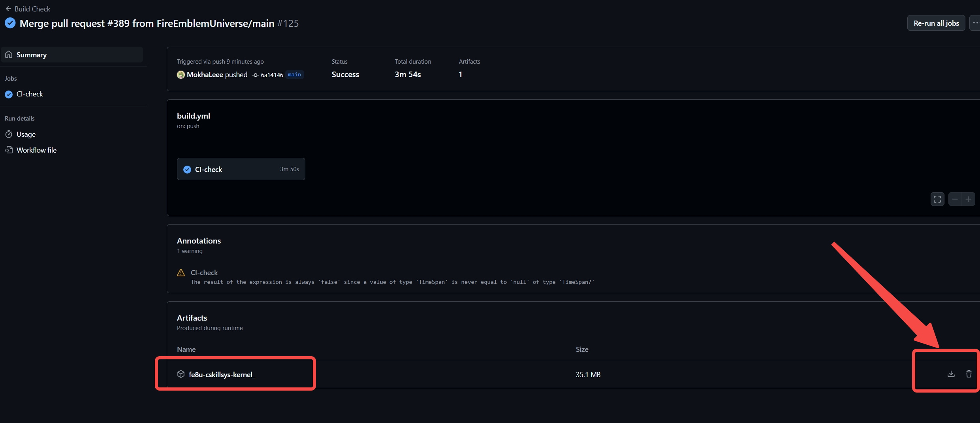Open MokhaLeee user profile link
The height and width of the screenshot is (423, 980).
(x=205, y=75)
